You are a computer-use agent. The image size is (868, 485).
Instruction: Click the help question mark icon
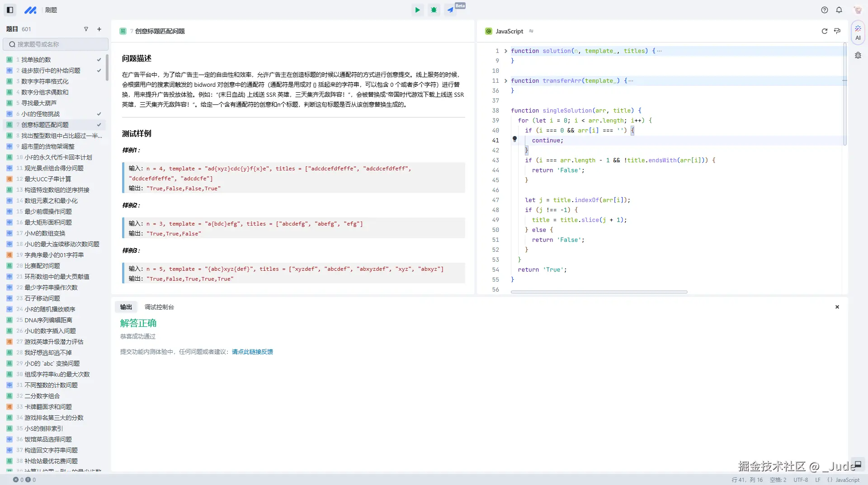825,10
